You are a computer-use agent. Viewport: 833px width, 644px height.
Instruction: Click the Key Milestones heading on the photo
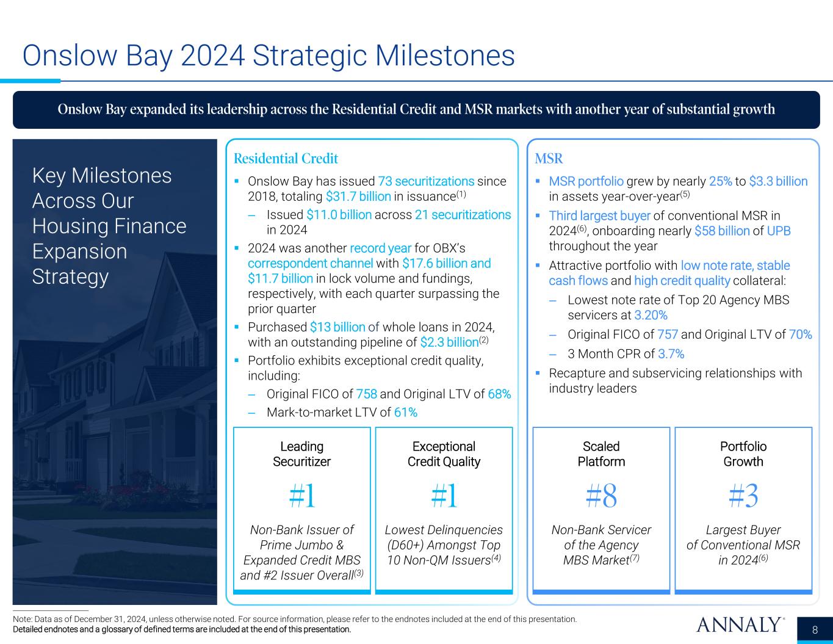(109, 226)
